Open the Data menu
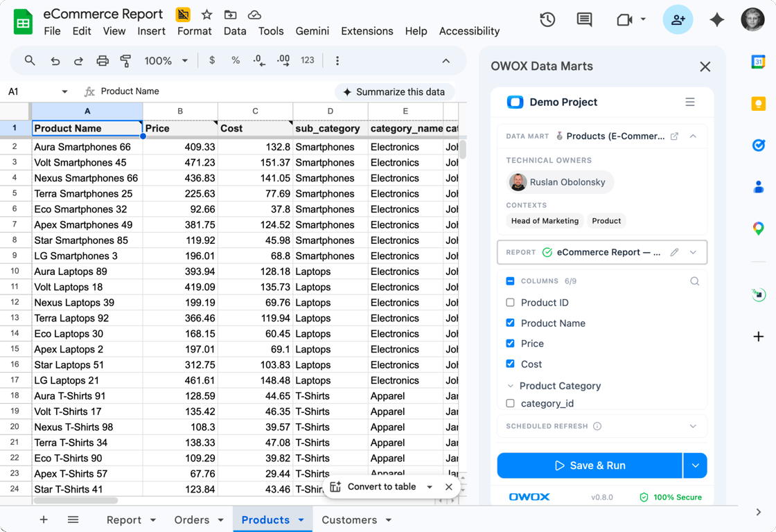 click(235, 31)
